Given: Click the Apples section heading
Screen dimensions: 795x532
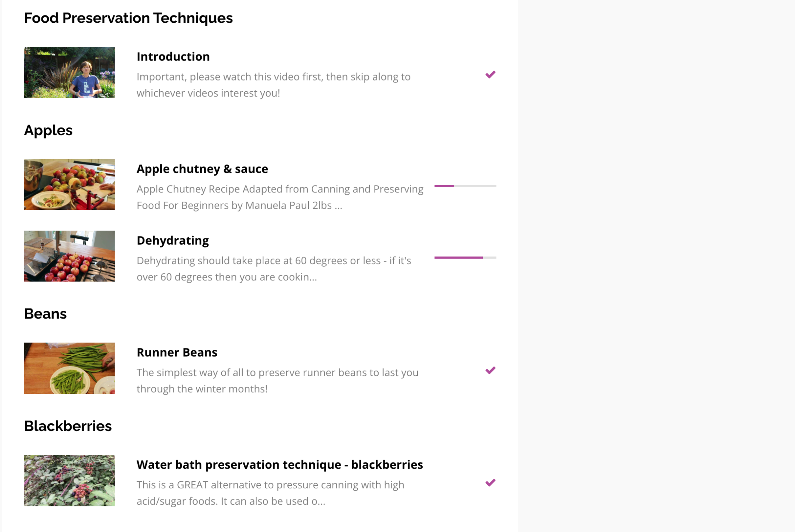Looking at the screenshot, I should 48,130.
